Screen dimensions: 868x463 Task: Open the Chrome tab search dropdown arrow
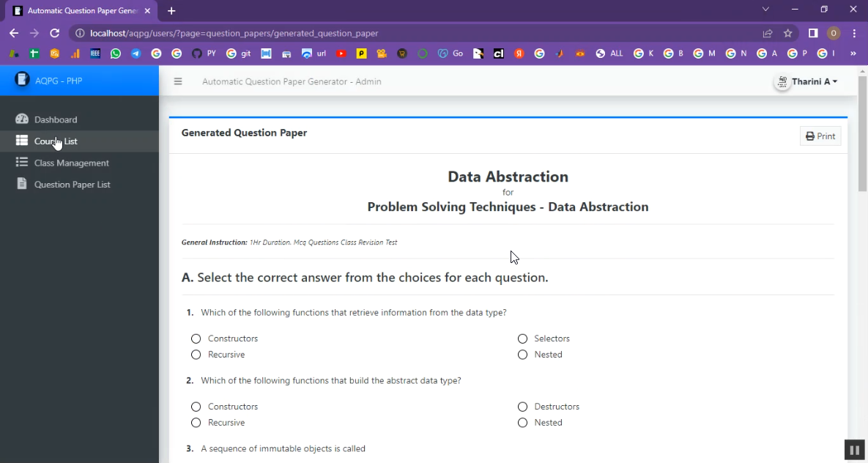[x=765, y=10]
